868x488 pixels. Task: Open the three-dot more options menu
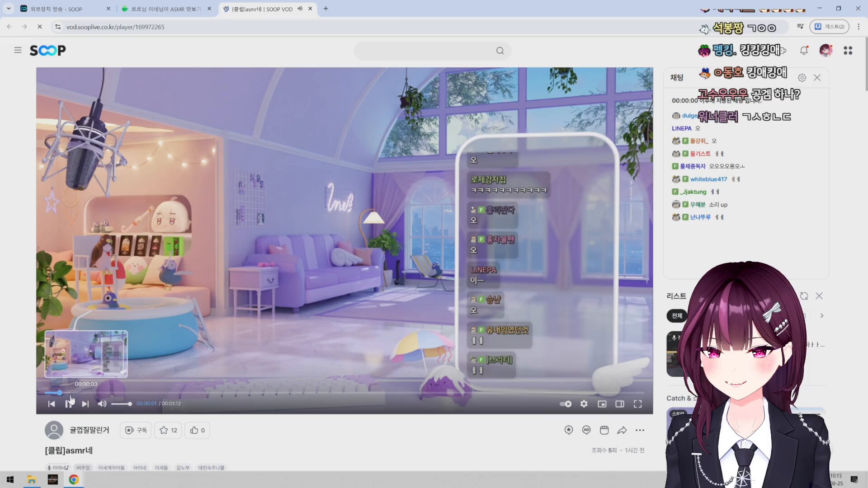[640, 430]
